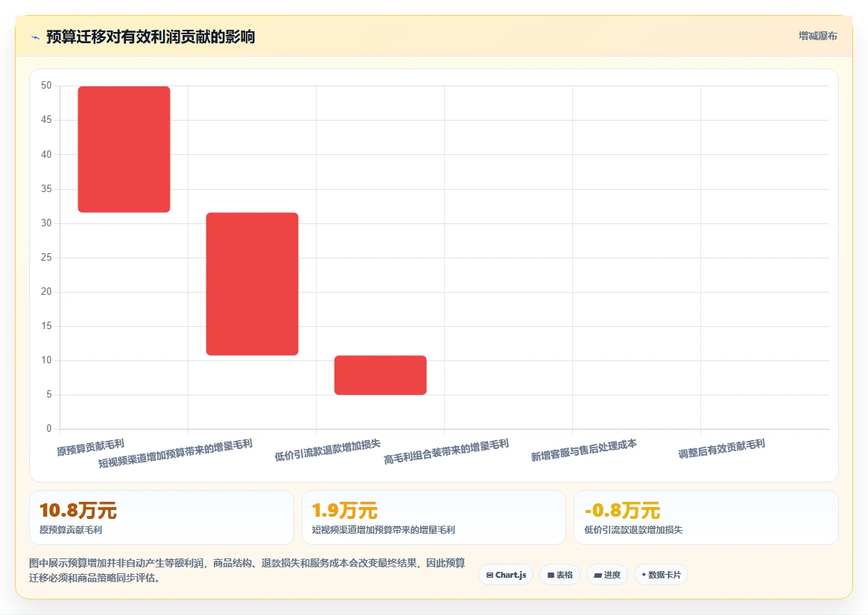The height and width of the screenshot is (615, 868).
Task: Click the chart title 预算迁移对有效利润贡献的影响
Action: [151, 37]
